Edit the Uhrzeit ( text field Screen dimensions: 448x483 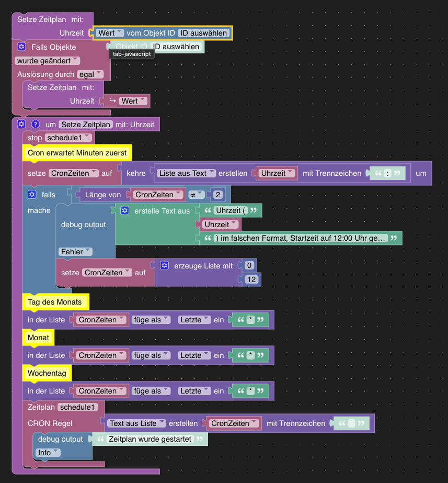tap(231, 210)
